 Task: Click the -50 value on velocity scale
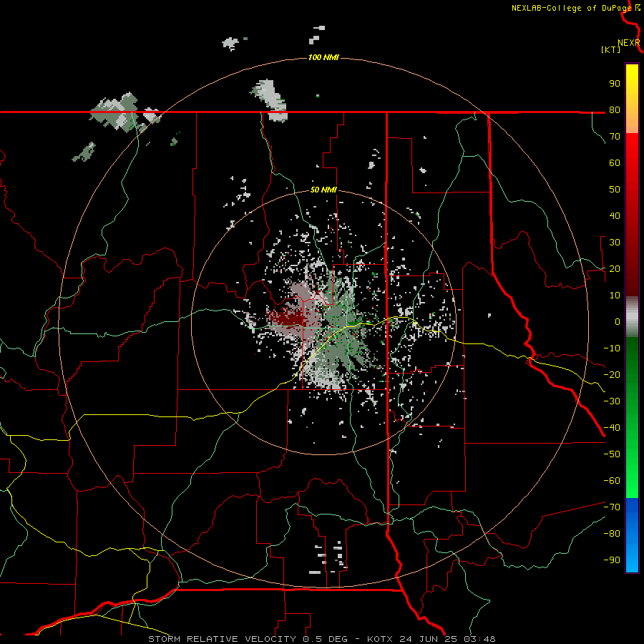tap(612, 454)
